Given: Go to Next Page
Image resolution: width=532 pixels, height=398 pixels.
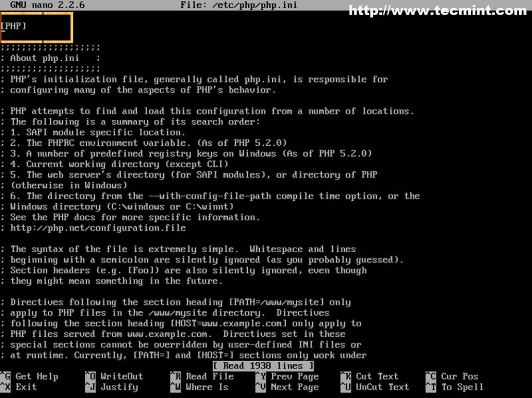Looking at the screenshot, I should [294, 387].
